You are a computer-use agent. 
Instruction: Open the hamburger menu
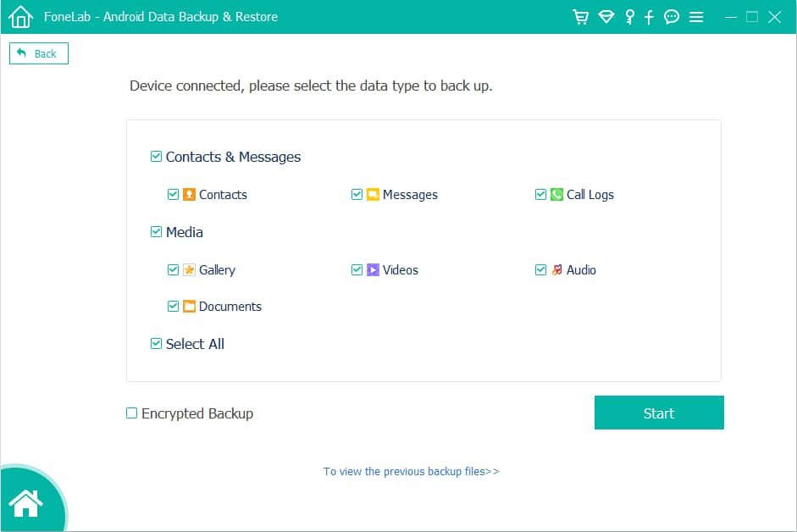tap(696, 16)
